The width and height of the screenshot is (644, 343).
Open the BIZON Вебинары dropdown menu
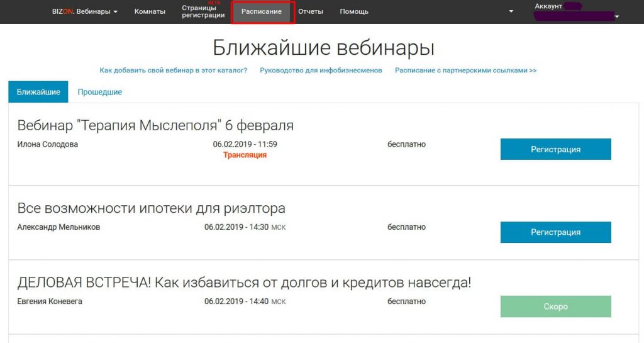click(x=84, y=12)
